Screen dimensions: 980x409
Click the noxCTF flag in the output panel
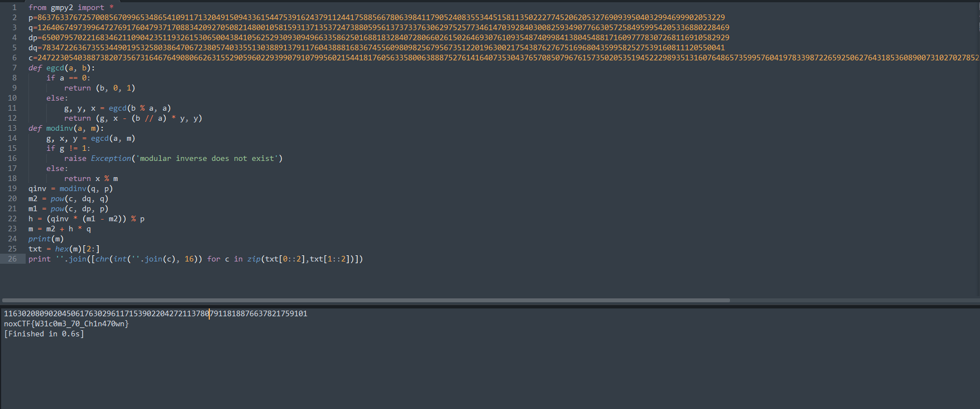click(66, 324)
